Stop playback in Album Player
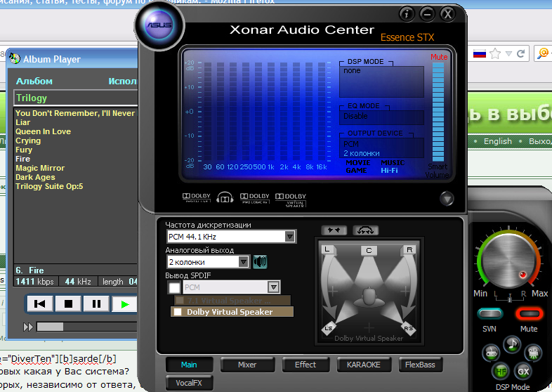This screenshot has width=552, height=392. (x=68, y=304)
